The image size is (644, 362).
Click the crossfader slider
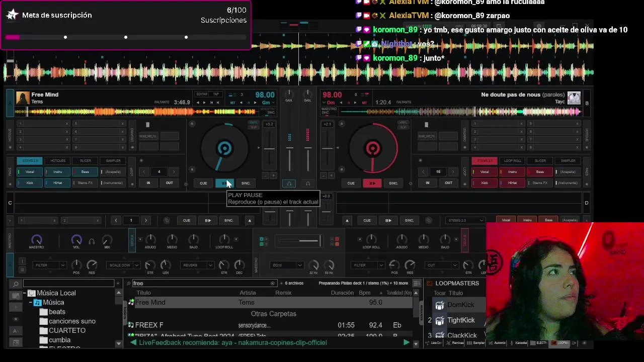point(298,241)
